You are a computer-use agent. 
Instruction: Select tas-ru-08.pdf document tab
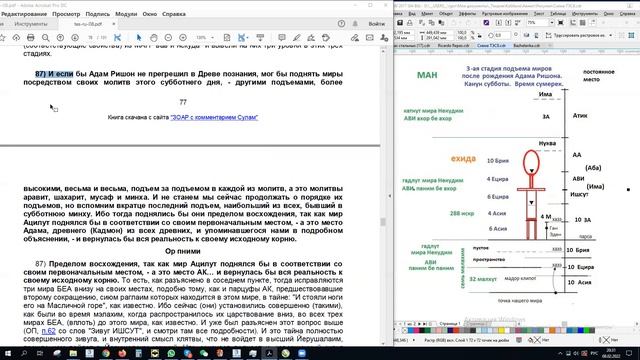click(x=88, y=24)
